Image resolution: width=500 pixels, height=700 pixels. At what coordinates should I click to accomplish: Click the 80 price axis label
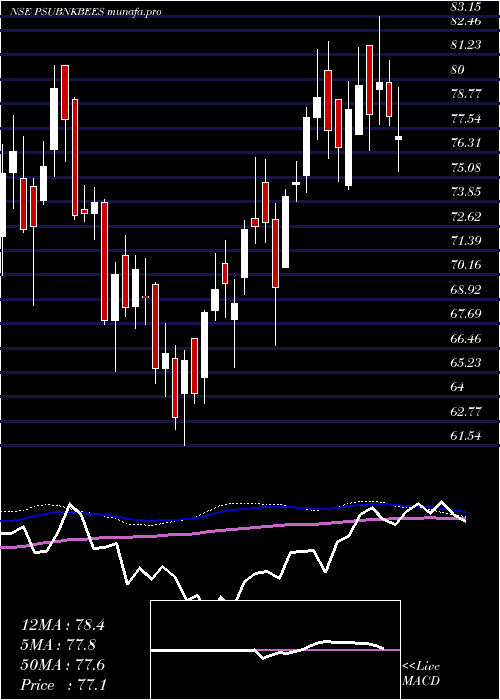[x=458, y=69]
